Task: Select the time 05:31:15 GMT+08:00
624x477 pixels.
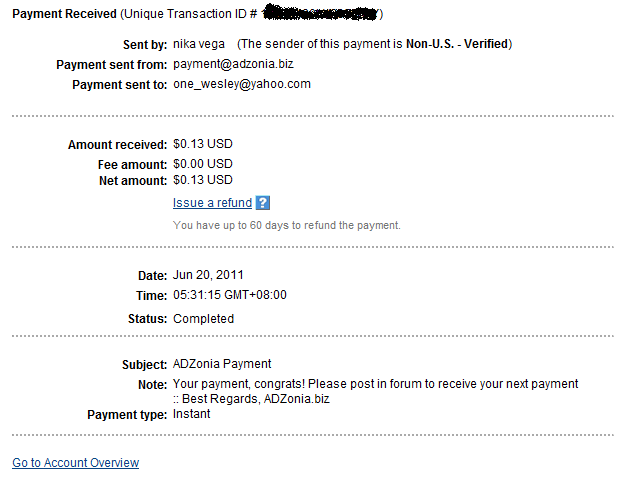Action: 230,295
